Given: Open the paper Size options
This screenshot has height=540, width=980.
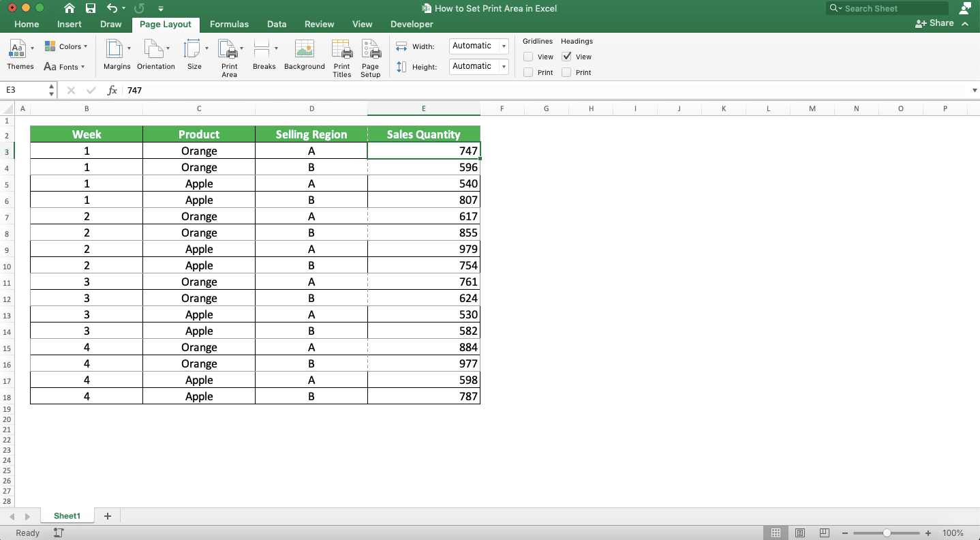Looking at the screenshot, I should tap(194, 55).
